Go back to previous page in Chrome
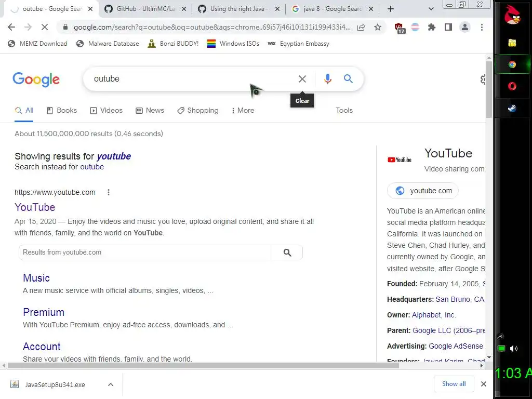 click(11, 27)
